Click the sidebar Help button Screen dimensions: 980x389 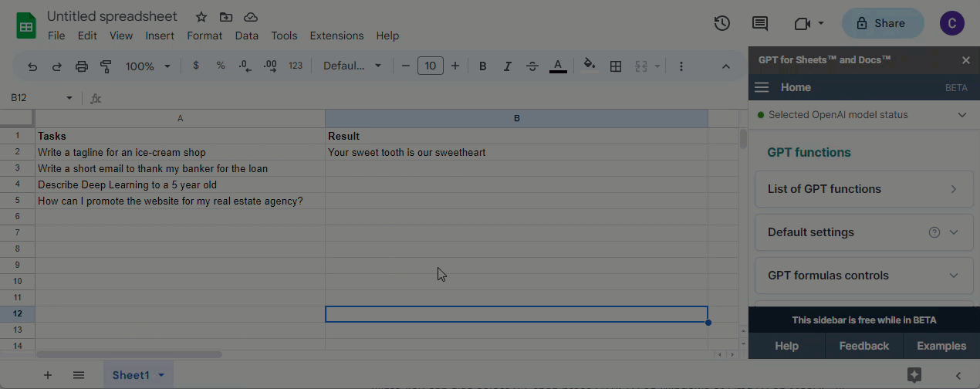point(786,346)
